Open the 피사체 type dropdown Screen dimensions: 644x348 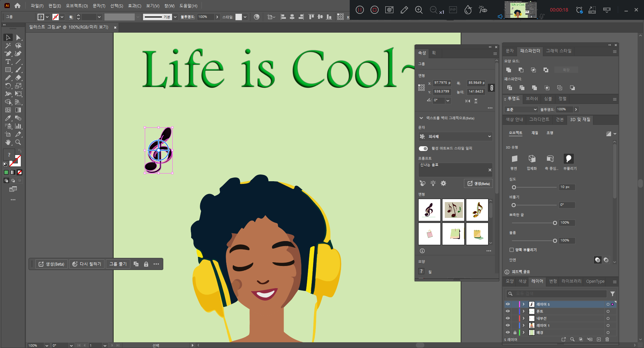pos(455,137)
